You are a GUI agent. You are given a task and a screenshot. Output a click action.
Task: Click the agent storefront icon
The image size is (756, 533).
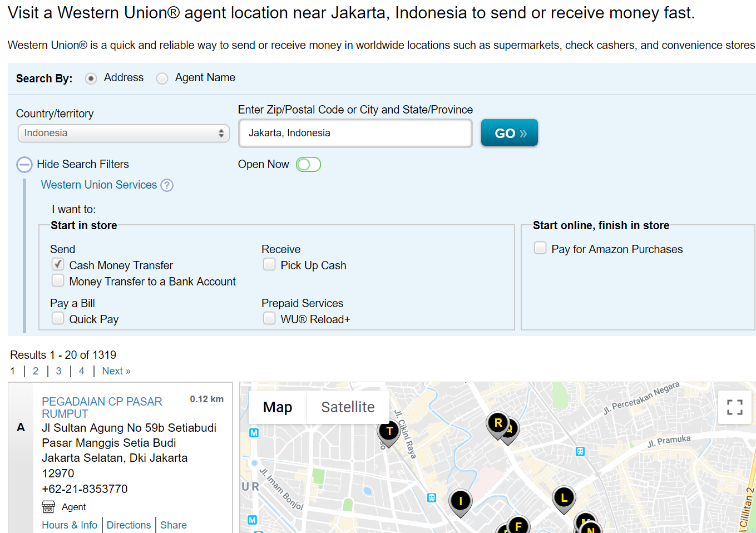pos(48,507)
